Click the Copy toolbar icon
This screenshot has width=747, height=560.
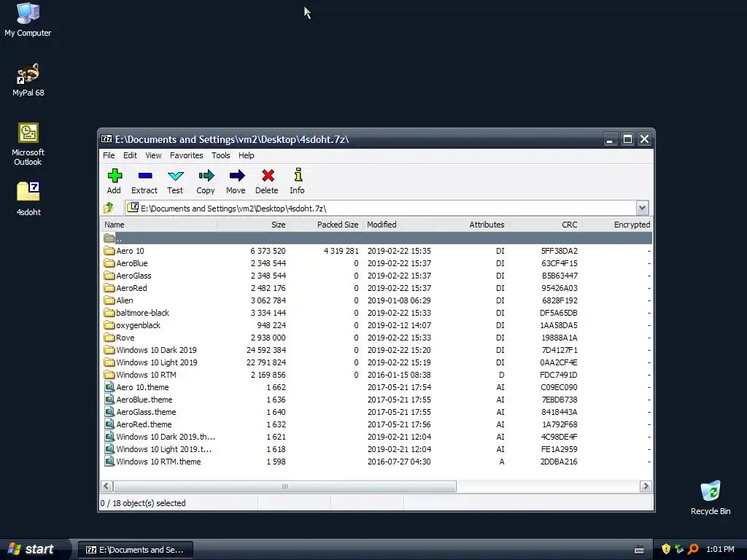pyautogui.click(x=206, y=176)
